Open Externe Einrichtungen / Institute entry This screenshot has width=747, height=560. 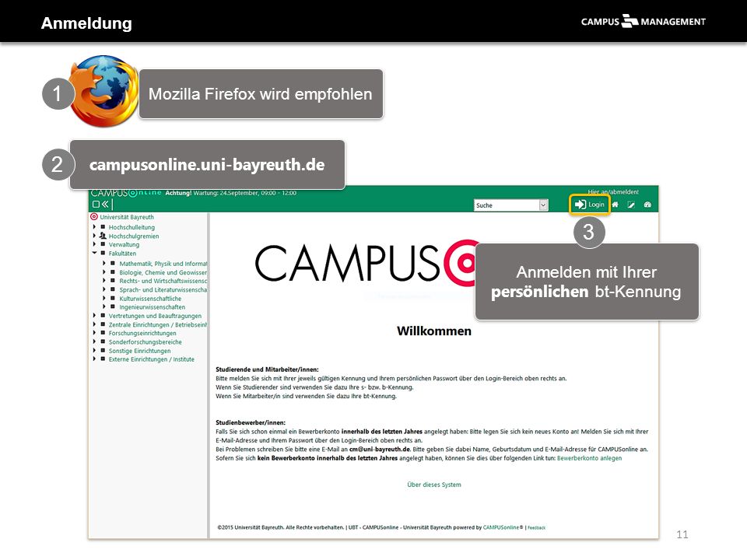[152, 359]
